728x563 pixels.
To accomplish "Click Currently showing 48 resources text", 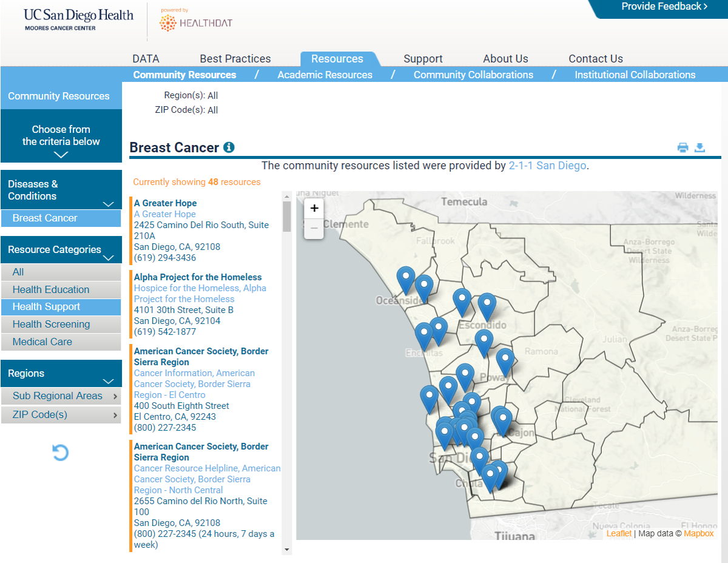I will [197, 182].
